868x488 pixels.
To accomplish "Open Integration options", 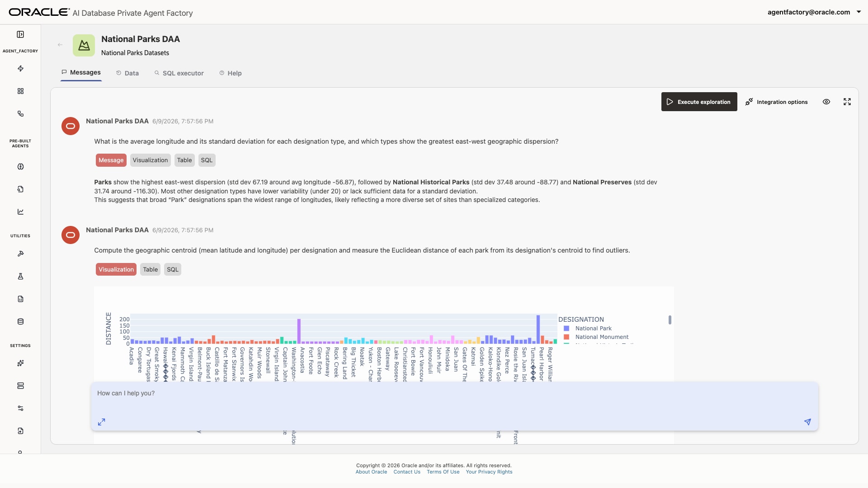I will coord(776,102).
